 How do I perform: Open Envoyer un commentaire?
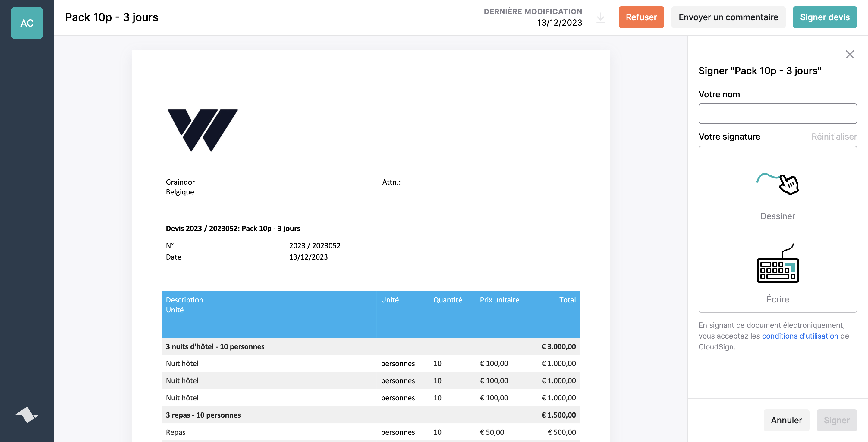point(728,17)
